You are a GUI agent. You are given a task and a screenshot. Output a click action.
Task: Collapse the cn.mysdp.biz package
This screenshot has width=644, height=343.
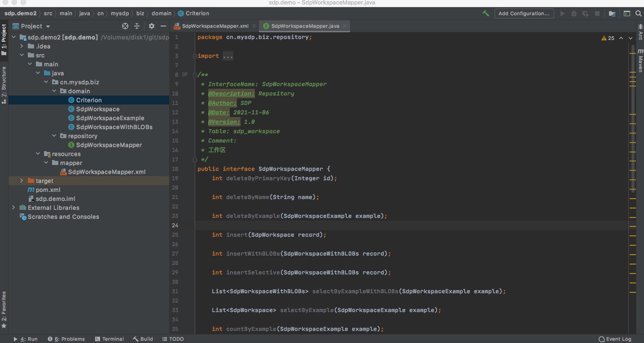pos(46,82)
